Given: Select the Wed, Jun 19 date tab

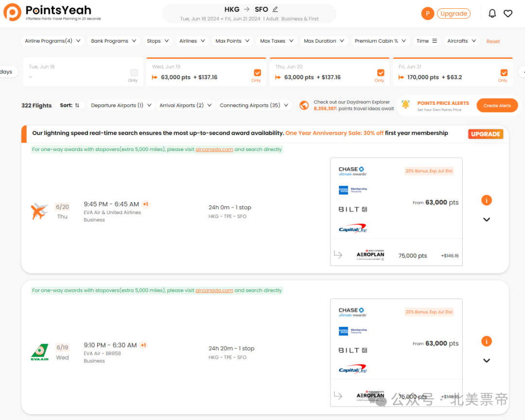Looking at the screenshot, I should coord(206,72).
